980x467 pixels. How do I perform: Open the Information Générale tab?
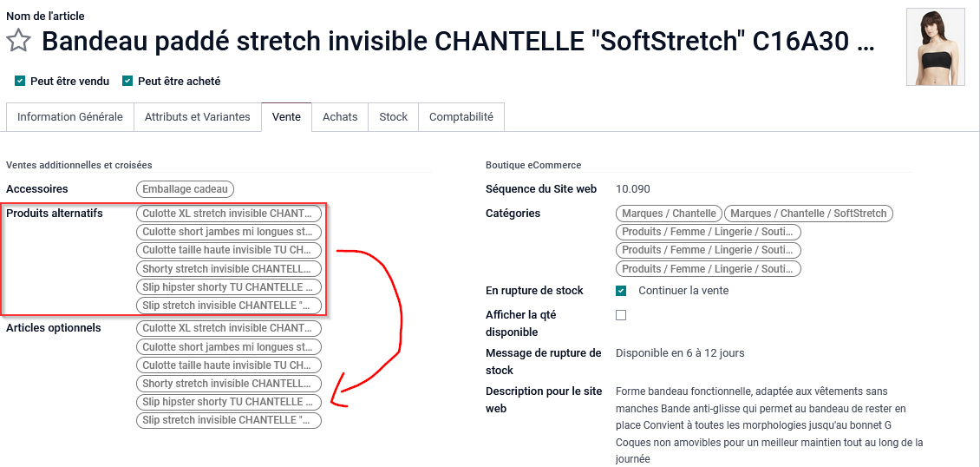[69, 117]
